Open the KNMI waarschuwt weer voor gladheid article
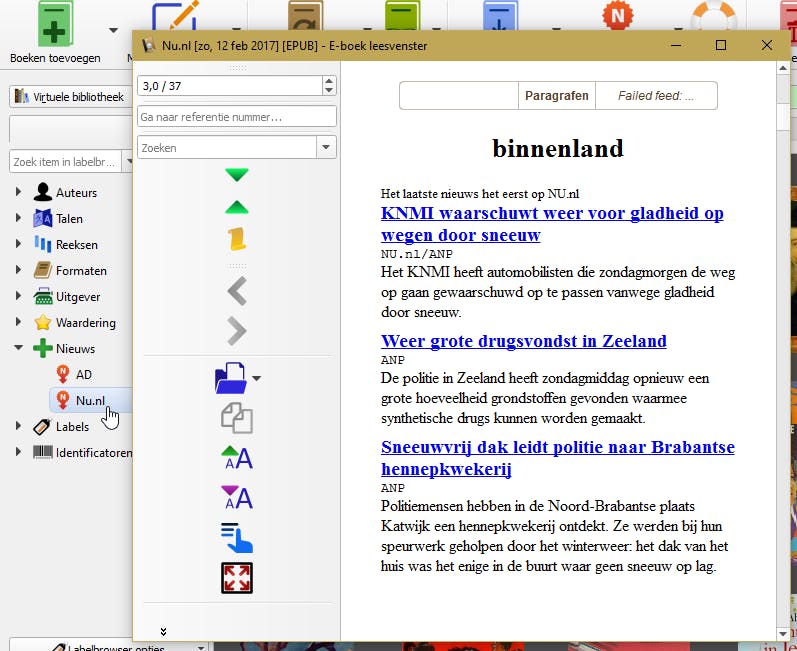Image resolution: width=797 pixels, height=651 pixels. pyautogui.click(x=552, y=224)
